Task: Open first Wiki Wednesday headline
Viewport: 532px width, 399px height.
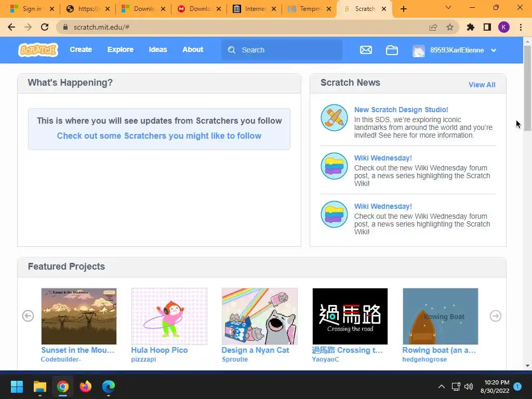Action: click(x=383, y=158)
